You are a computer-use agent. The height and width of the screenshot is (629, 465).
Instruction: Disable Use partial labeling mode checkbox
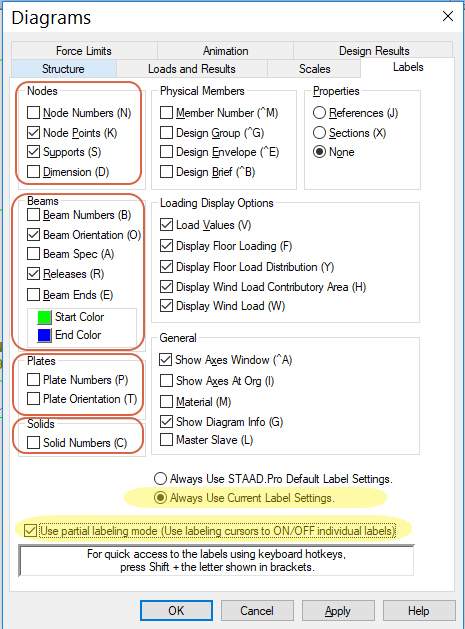[30, 531]
